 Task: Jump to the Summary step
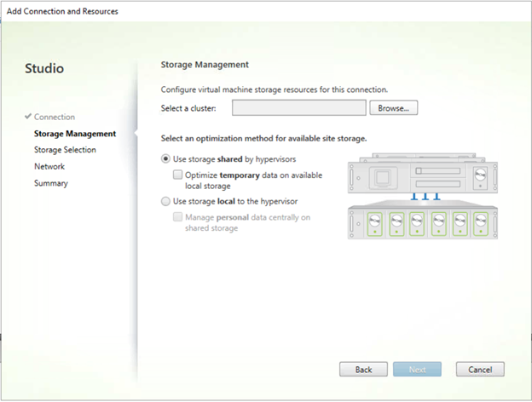point(51,183)
